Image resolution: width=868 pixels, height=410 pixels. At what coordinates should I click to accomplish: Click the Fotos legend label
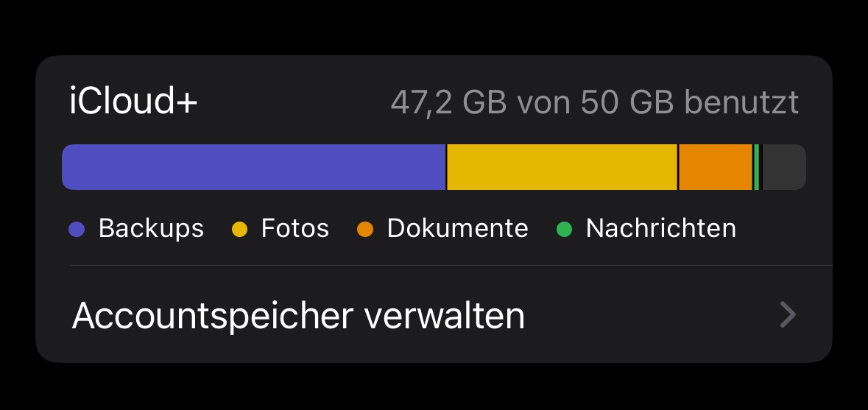coord(294,228)
